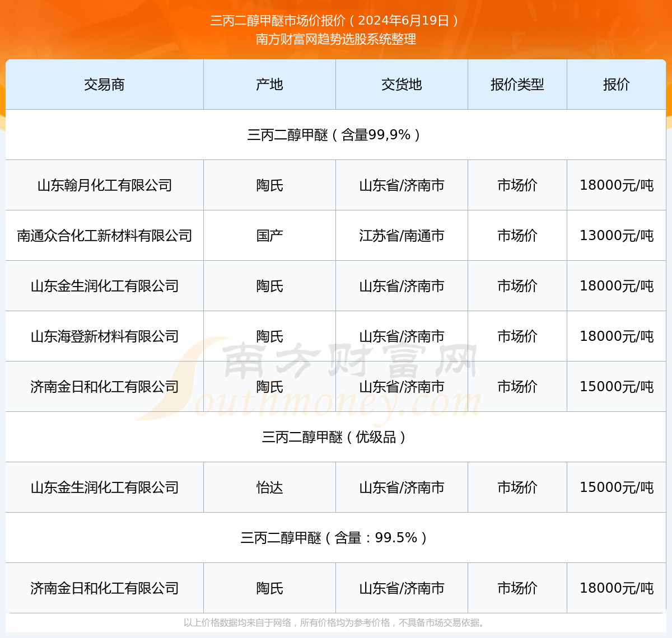Click 陶氏 under the 含量：99.5% section
The image size is (672, 638).
[x=269, y=588]
